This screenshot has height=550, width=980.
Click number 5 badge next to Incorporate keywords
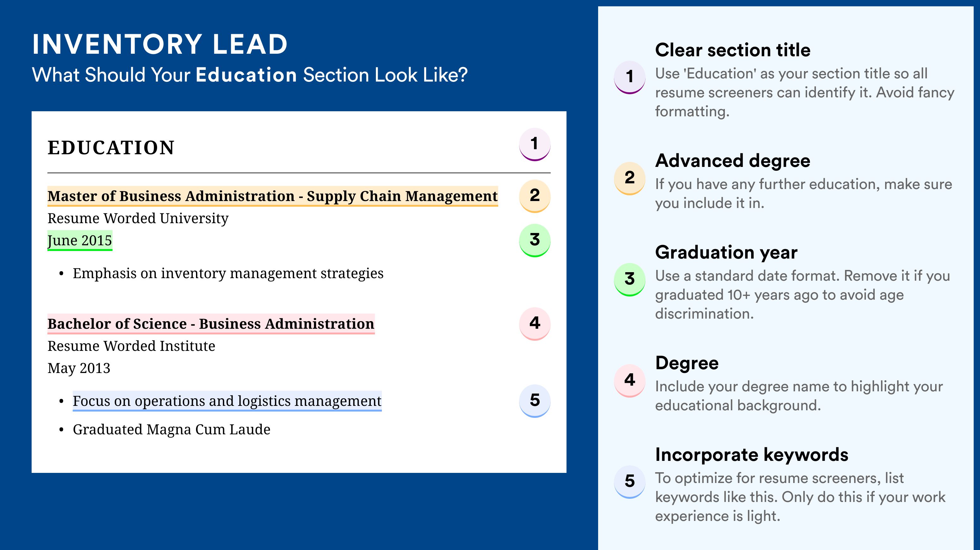click(x=630, y=482)
